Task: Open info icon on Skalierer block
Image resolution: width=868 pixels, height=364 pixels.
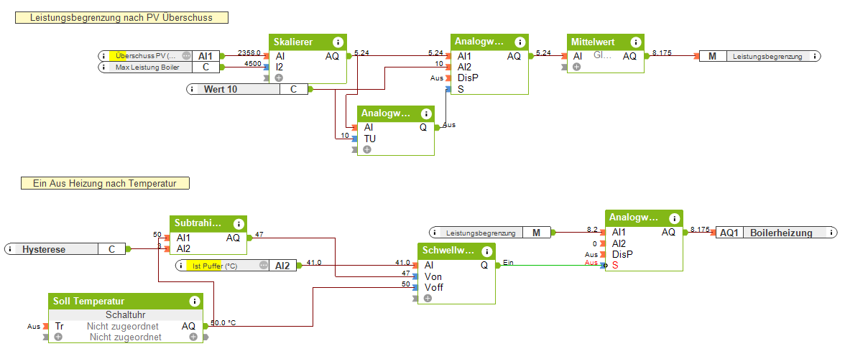Action: point(338,42)
